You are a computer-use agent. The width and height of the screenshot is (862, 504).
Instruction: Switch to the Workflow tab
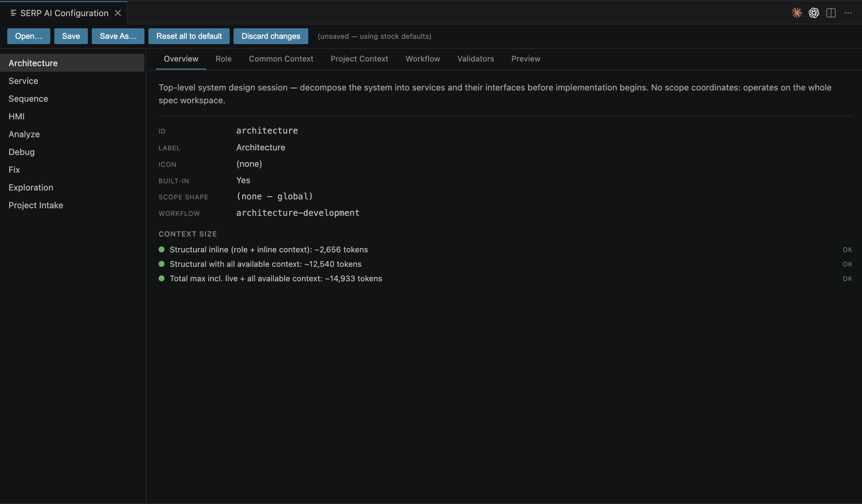pyautogui.click(x=422, y=59)
